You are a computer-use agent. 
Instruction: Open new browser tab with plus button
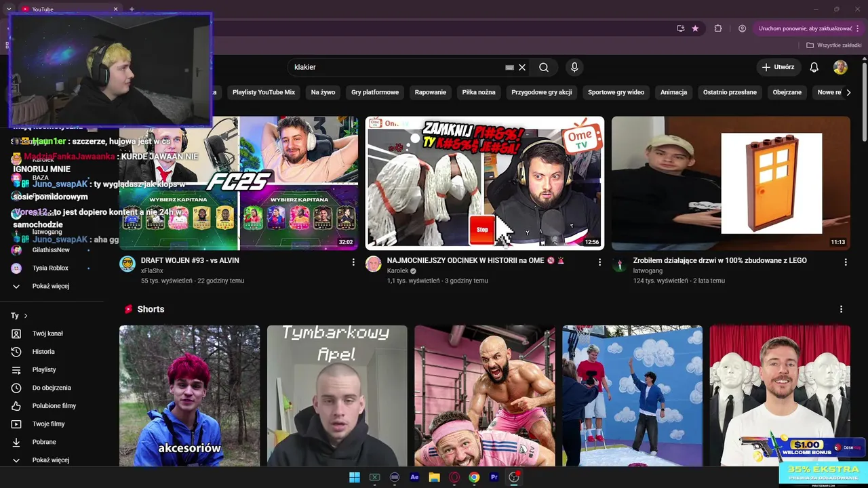pos(132,9)
